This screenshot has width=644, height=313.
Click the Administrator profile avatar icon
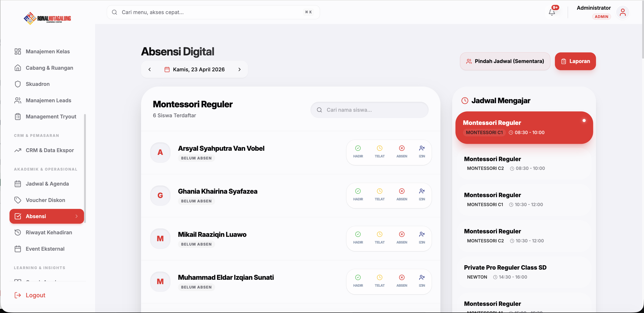pos(623,12)
